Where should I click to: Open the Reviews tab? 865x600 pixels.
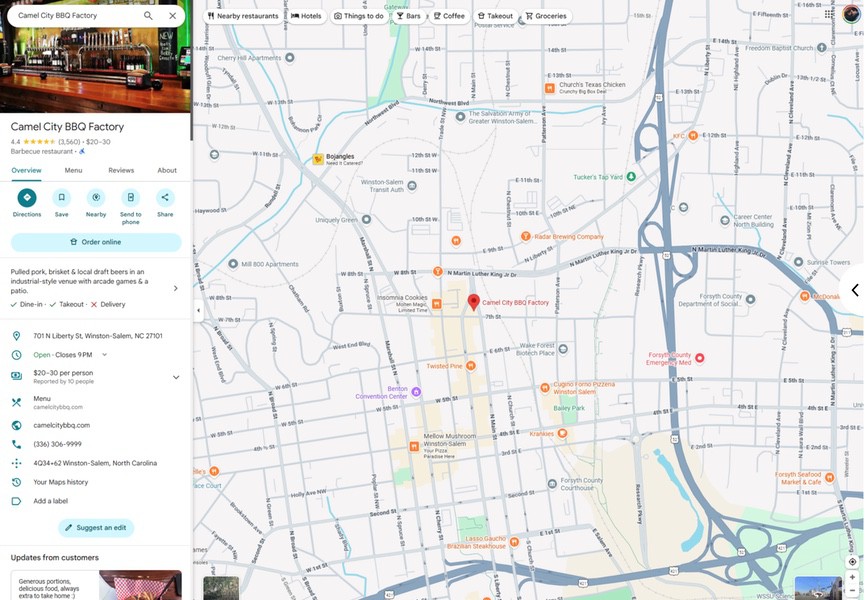[x=121, y=170]
